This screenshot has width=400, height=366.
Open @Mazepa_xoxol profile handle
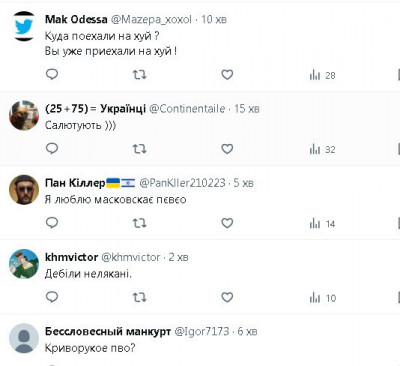point(151,20)
